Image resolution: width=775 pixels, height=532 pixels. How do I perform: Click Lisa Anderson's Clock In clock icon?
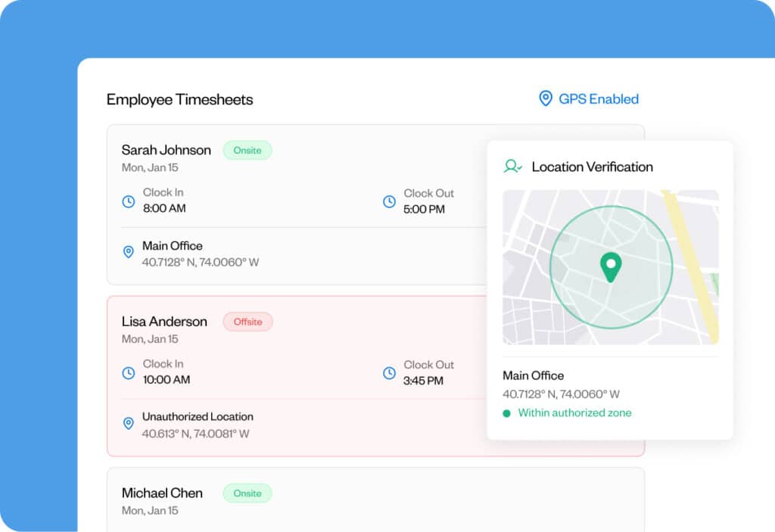pos(129,373)
